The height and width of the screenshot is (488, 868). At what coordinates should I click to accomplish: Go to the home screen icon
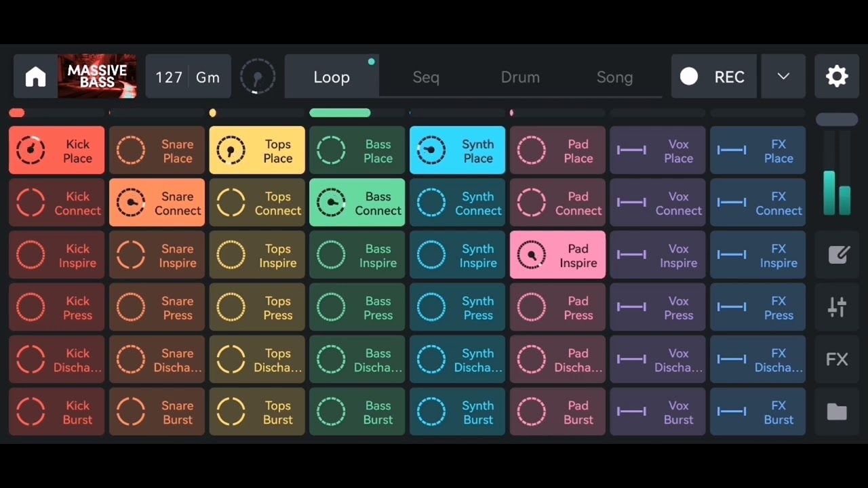tap(36, 77)
